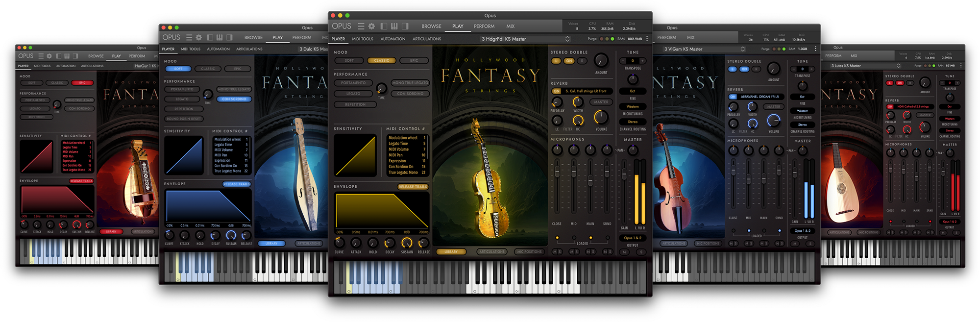
Task: Open the Opus 1 & 2 output dropdown in the front window
Action: pyautogui.click(x=633, y=238)
